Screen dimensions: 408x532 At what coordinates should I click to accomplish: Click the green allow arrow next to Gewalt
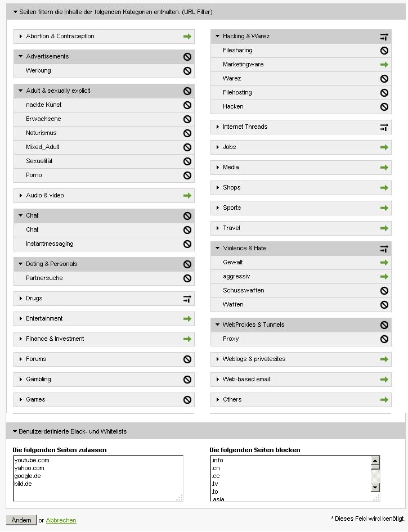[384, 262]
